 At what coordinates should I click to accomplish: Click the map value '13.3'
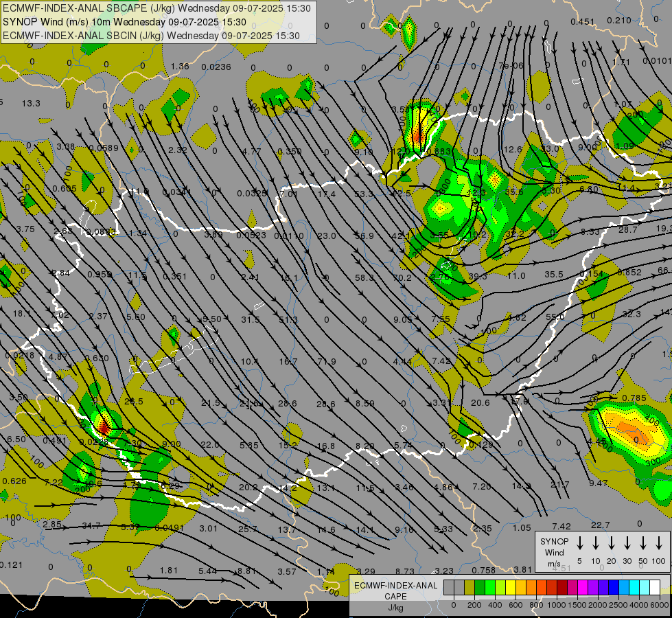click(31, 104)
